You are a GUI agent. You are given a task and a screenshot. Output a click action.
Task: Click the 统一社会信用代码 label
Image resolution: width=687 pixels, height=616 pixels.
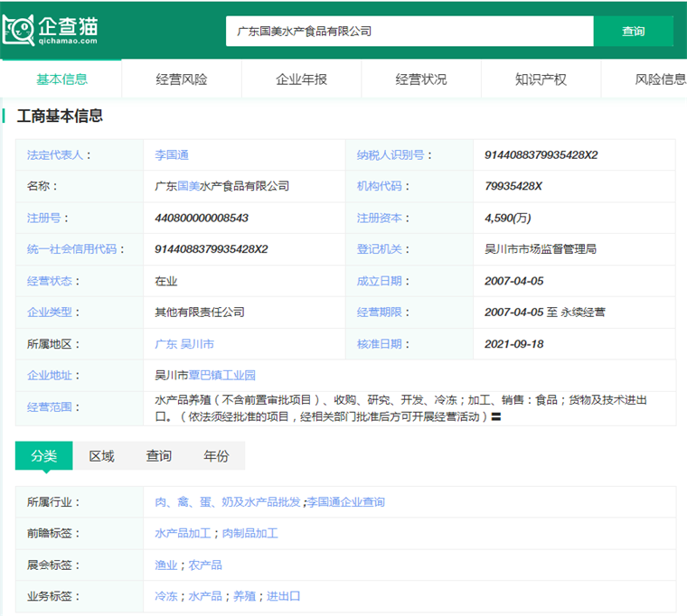tap(71, 249)
